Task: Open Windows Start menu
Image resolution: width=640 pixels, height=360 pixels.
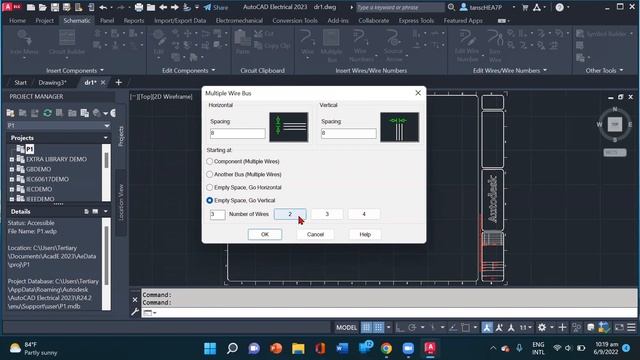Action: click(x=210, y=348)
